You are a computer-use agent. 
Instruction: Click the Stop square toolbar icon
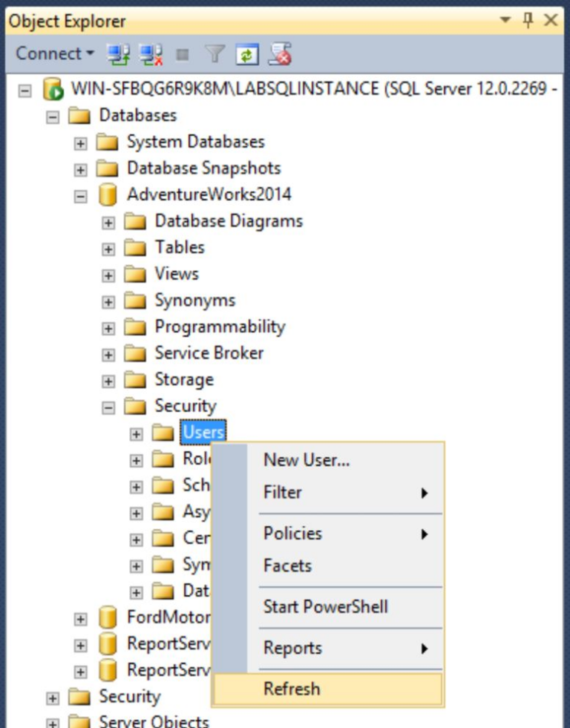[183, 54]
